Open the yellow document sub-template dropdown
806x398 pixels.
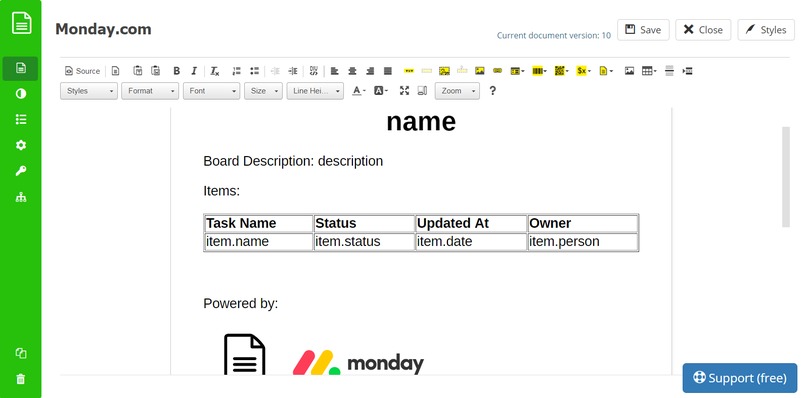pyautogui.click(x=606, y=71)
